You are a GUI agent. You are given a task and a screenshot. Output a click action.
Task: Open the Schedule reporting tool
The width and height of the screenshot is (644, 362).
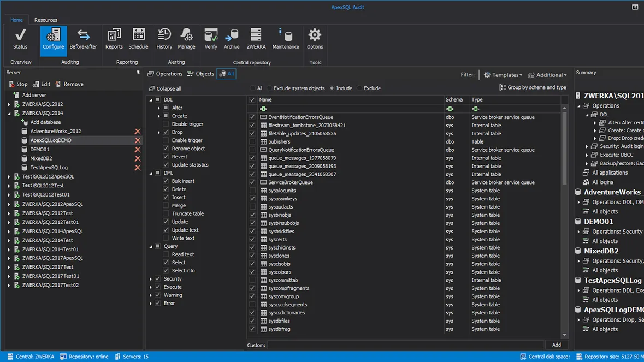point(138,39)
